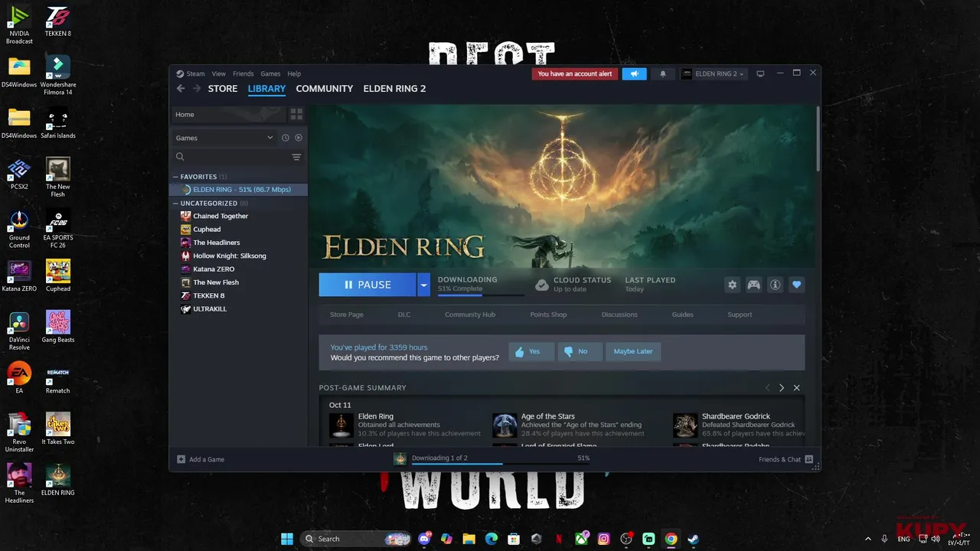Viewport: 980px width, 551px height.
Task: Show game info panel icon
Action: tap(775, 285)
